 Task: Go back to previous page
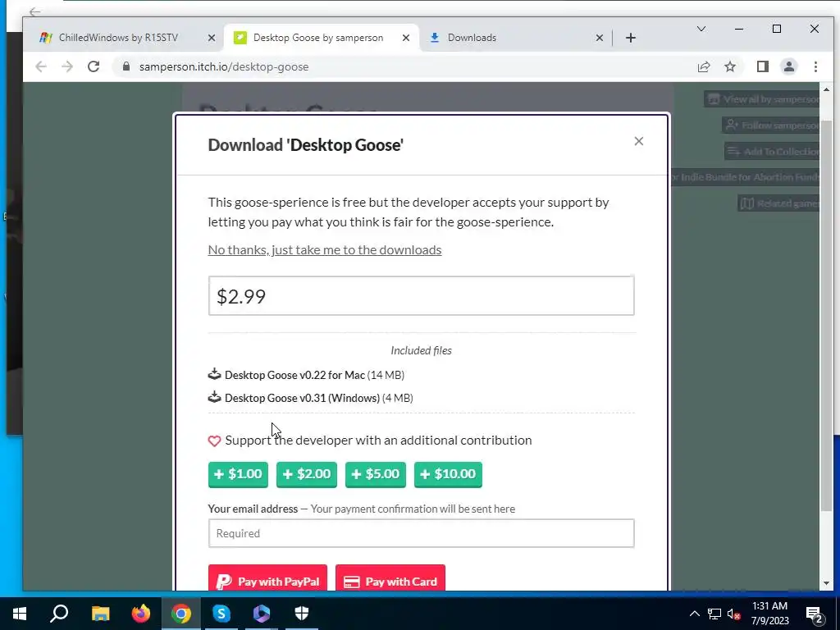point(41,66)
